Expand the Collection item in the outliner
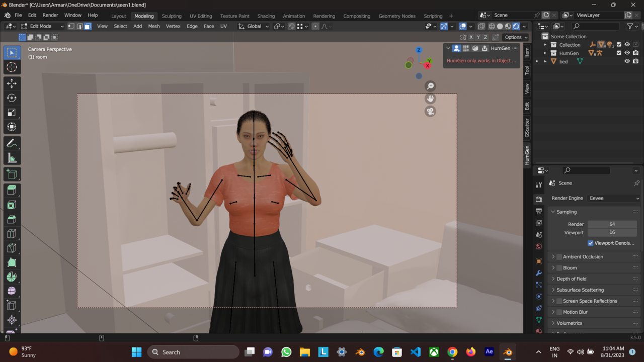This screenshot has height=362, width=644. pos(544,45)
